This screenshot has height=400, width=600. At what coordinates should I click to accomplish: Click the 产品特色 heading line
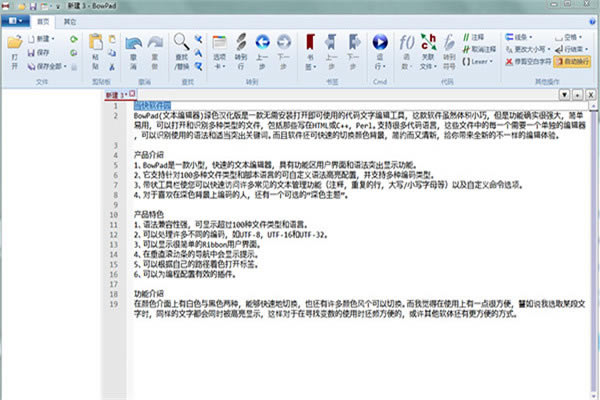pyautogui.click(x=148, y=214)
